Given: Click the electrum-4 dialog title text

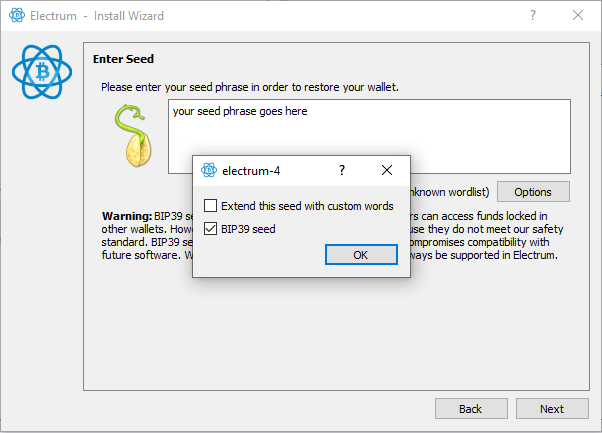Looking at the screenshot, I should [x=251, y=170].
